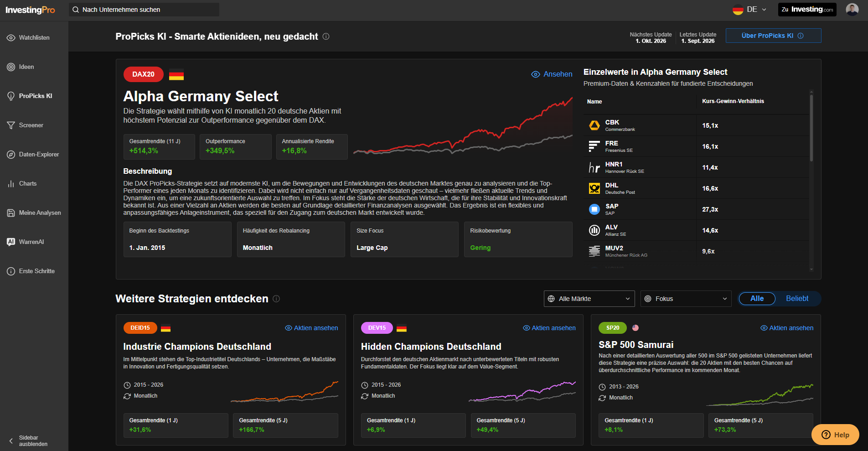The height and width of the screenshot is (451, 868).
Task: Click the Commerzbank CBK logo icon
Action: pos(594,125)
